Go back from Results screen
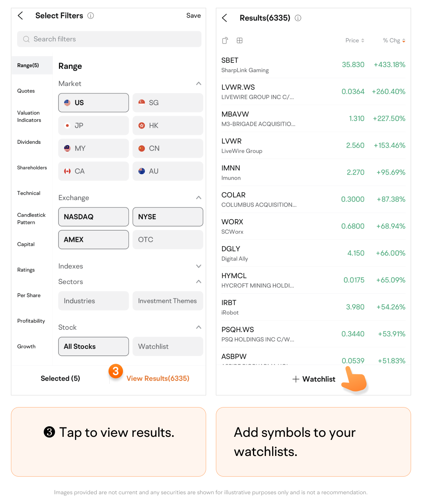The image size is (422, 504). point(224,18)
